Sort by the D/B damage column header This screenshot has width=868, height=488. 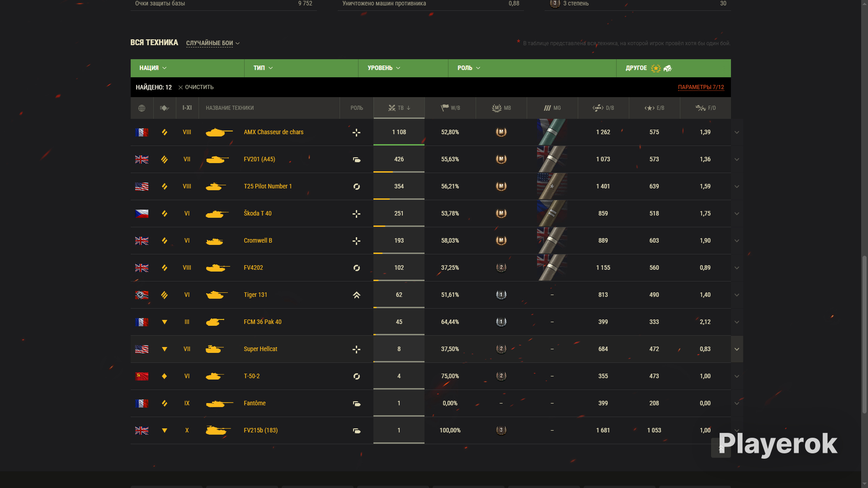click(603, 108)
